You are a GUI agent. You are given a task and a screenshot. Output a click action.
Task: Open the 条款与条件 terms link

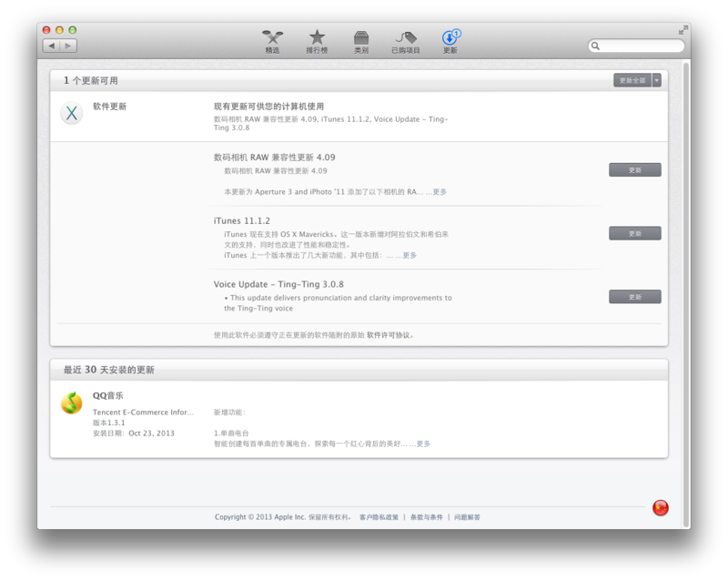point(426,517)
